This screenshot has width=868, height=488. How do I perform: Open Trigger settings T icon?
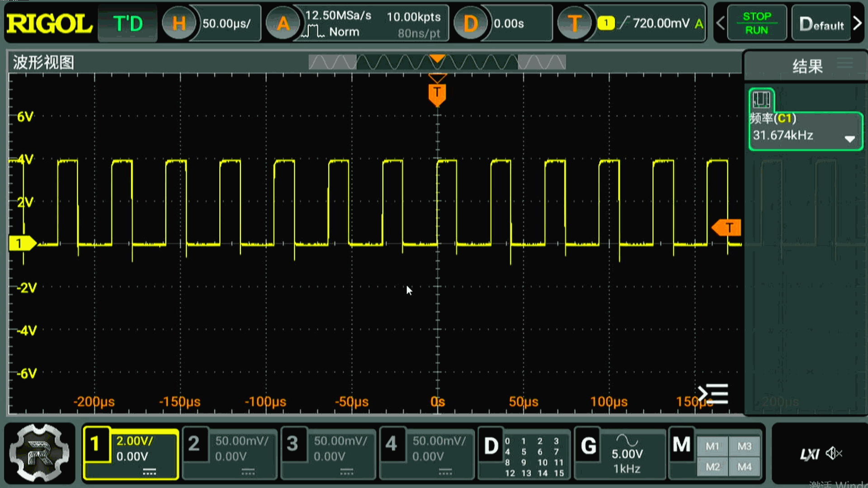click(574, 23)
